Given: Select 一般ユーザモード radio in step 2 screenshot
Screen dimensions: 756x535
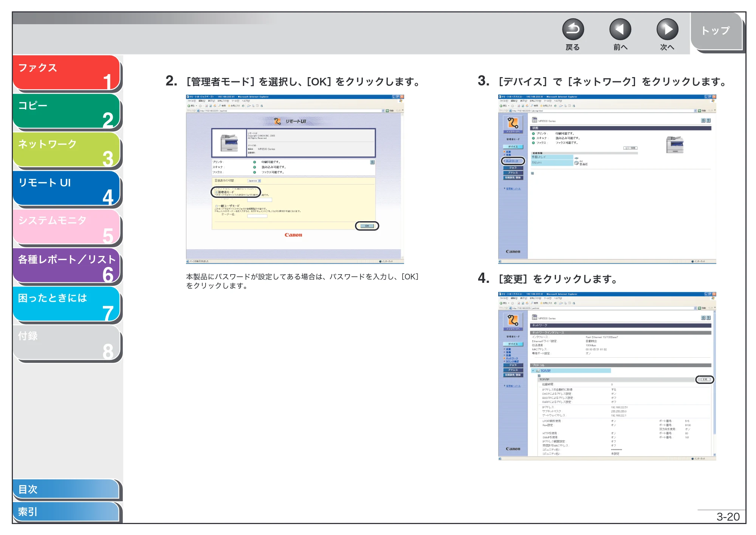Looking at the screenshot, I should 217,206.
